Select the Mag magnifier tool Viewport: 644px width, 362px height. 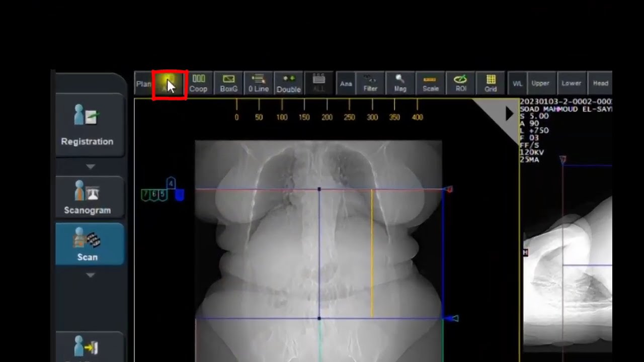(x=400, y=83)
